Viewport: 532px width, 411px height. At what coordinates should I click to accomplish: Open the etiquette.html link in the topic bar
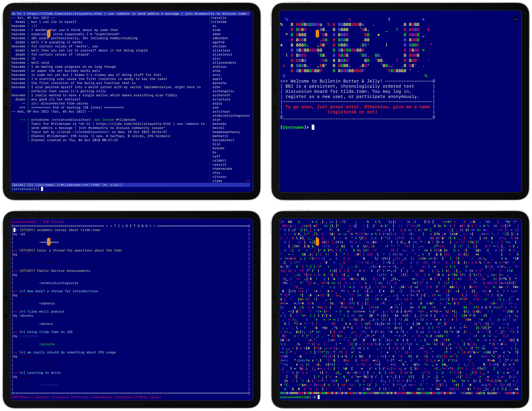65,14
